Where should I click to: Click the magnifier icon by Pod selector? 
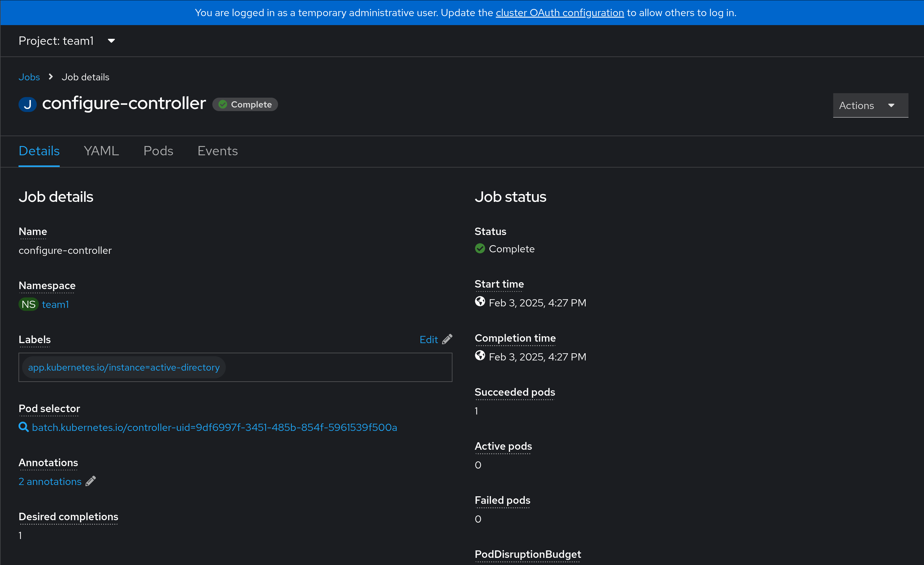click(24, 427)
